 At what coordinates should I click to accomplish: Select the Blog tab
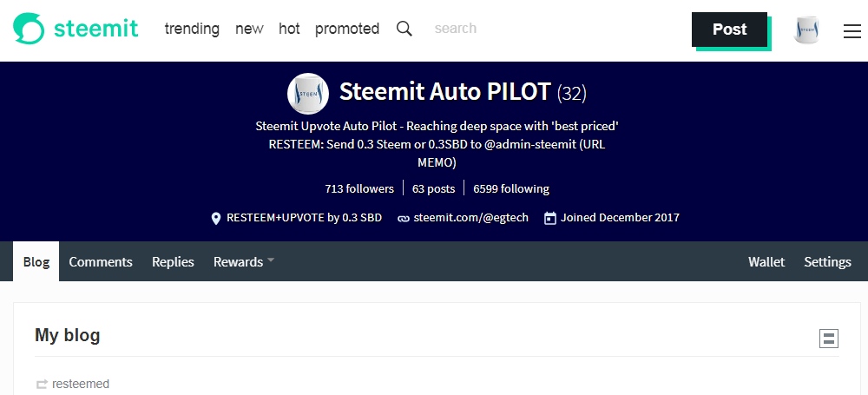coord(36,261)
